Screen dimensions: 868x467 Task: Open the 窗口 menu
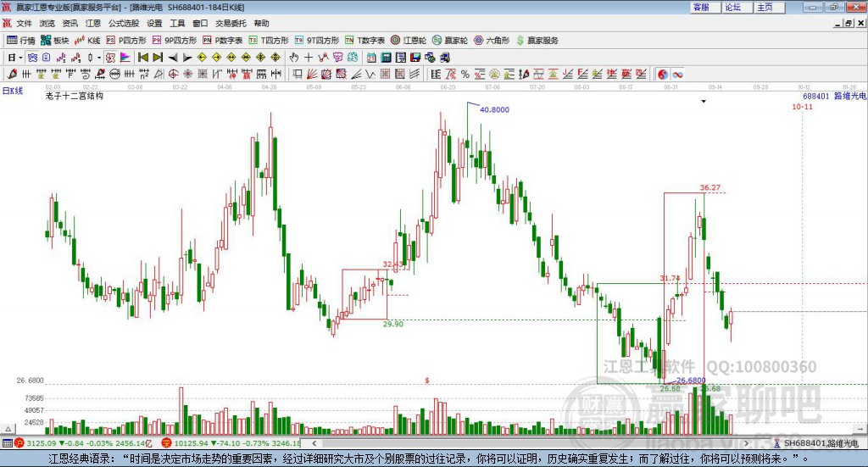200,23
